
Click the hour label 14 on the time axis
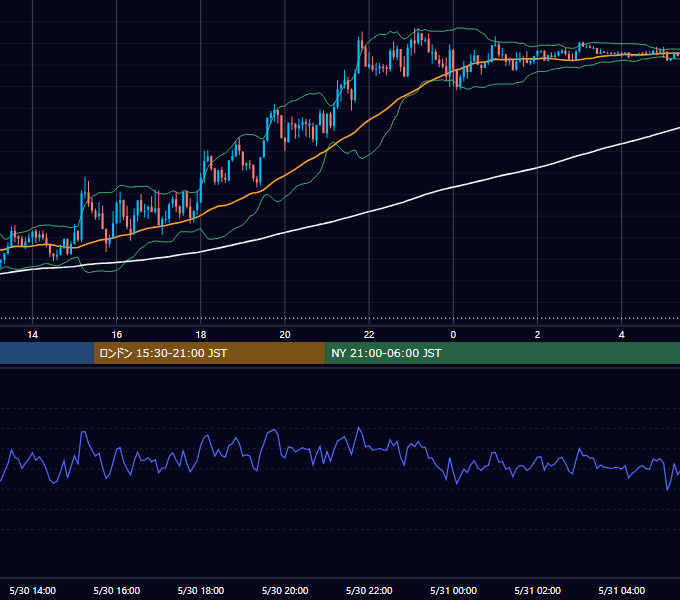point(33,335)
